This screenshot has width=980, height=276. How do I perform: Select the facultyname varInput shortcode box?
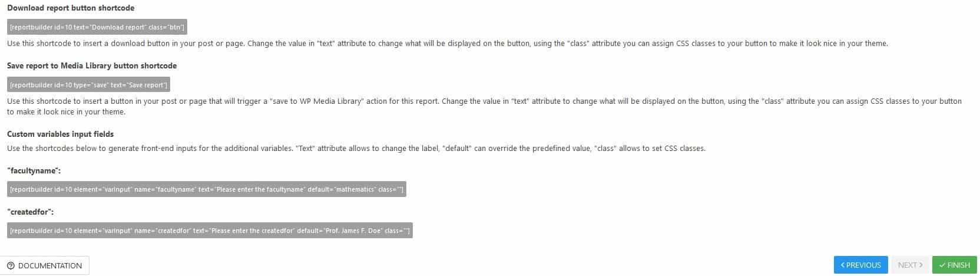[207, 189]
